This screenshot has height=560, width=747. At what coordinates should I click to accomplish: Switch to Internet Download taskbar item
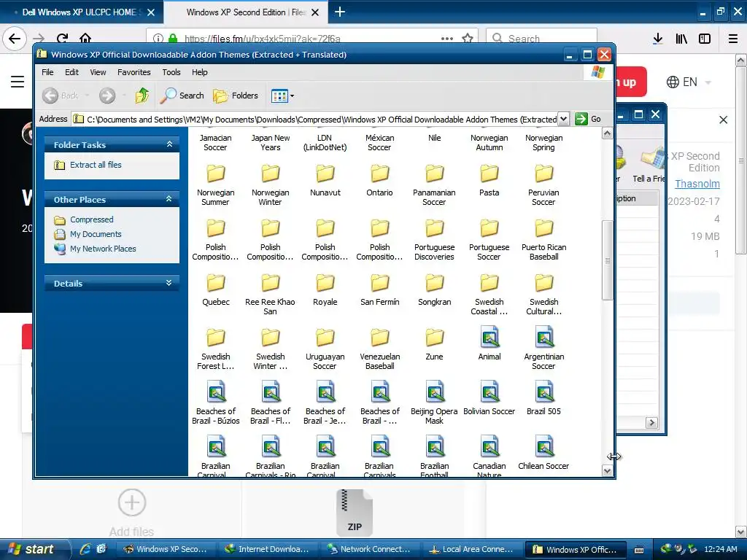270,549
